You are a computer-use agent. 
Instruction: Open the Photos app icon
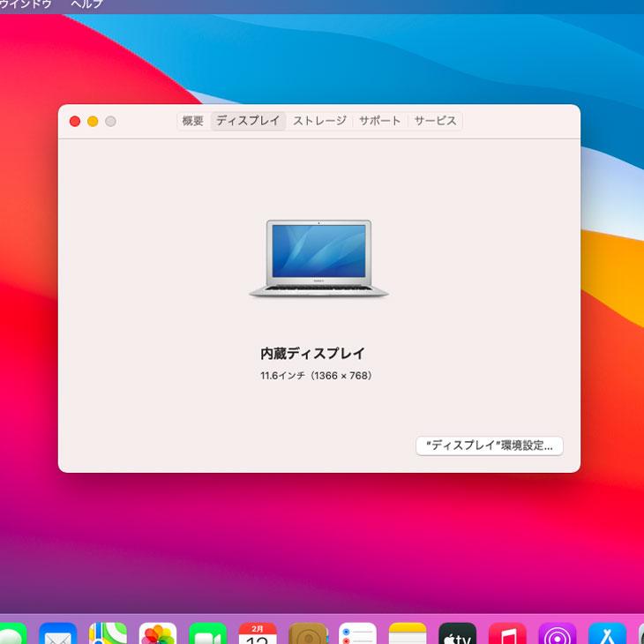[158, 633]
